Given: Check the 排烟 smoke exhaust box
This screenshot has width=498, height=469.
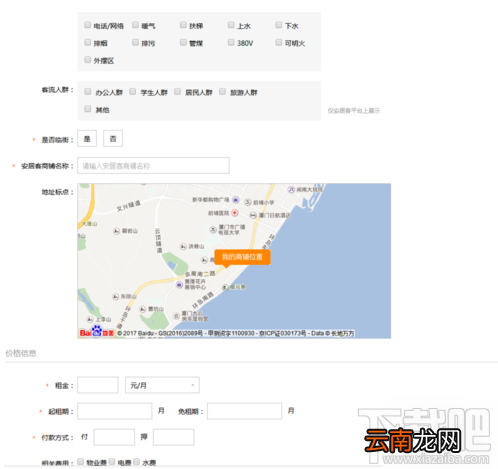Looking at the screenshot, I should [x=88, y=42].
